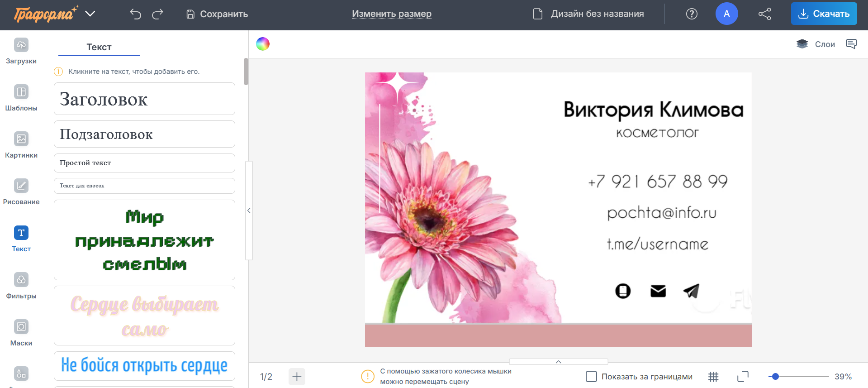This screenshot has height=388, width=868.
Task: Click the fit-to-screen icon
Action: pyautogui.click(x=743, y=377)
